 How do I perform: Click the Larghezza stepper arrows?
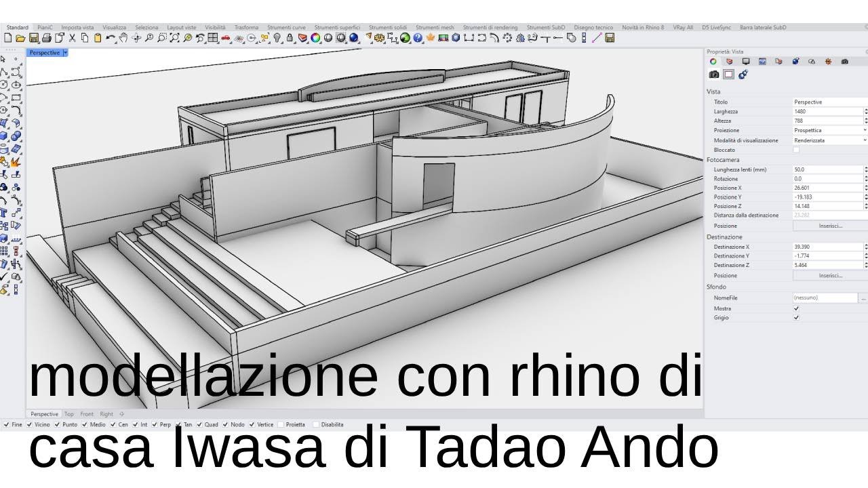[865, 111]
